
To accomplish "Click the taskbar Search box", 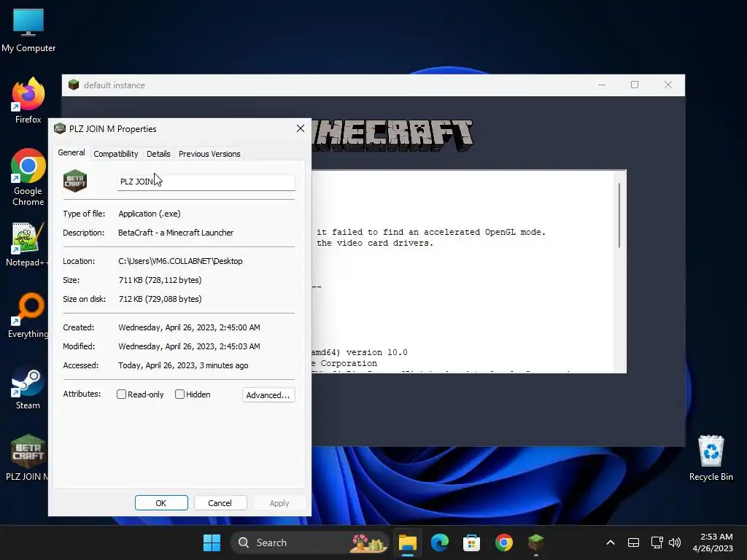I will tap(310, 542).
